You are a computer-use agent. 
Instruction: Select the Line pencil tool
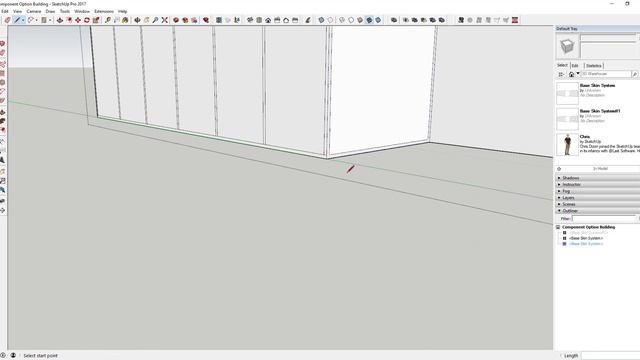tap(17, 20)
